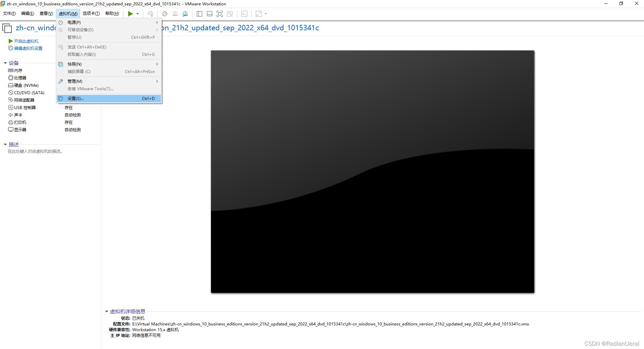This screenshot has height=349, width=644.
Task: Revert to snapshot with the orange arrow icon
Action: coord(175,13)
